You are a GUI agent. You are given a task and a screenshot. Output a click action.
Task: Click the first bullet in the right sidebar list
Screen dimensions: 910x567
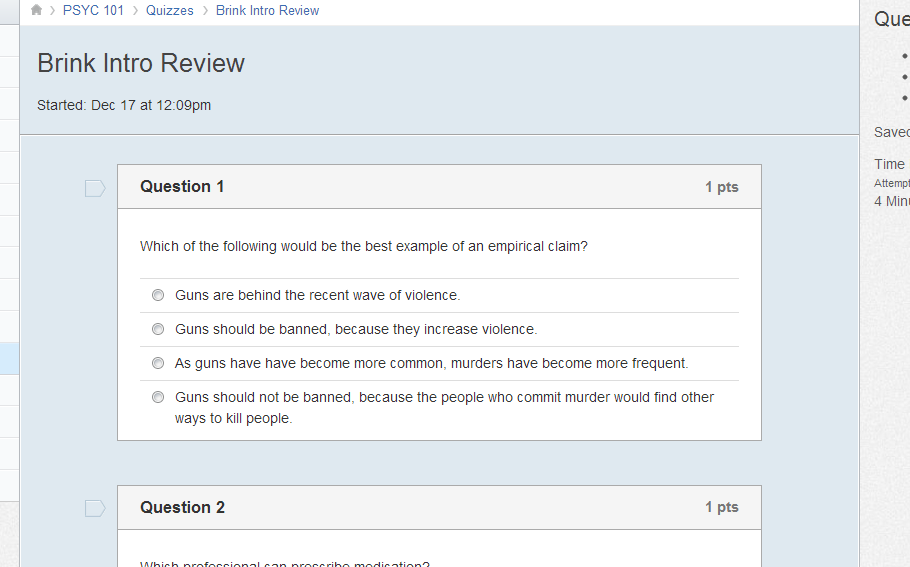tap(904, 56)
